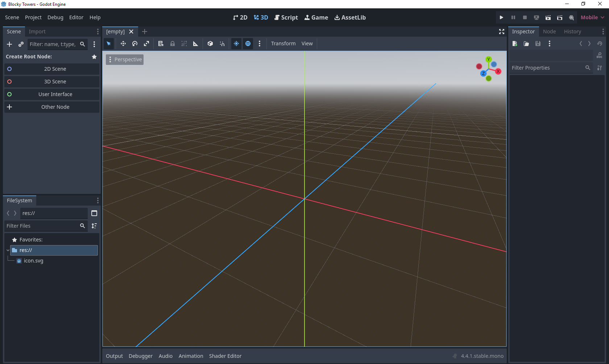Image resolution: width=609 pixels, height=364 pixels.
Task: Open the Output bottom panel
Action: click(114, 356)
